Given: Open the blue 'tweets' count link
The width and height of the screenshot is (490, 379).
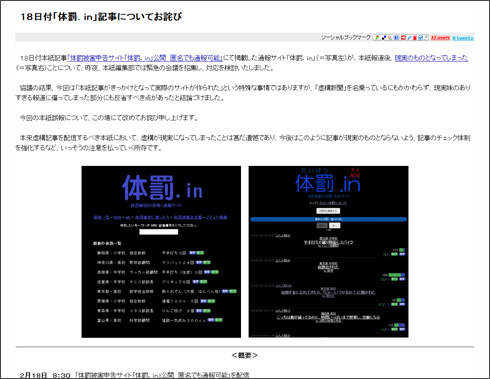Looking at the screenshot, I should [463, 38].
